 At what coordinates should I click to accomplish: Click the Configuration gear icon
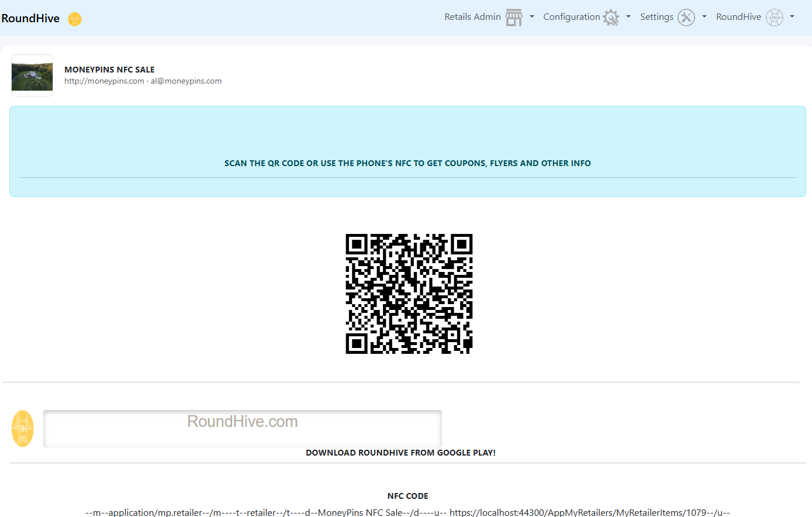click(x=611, y=18)
